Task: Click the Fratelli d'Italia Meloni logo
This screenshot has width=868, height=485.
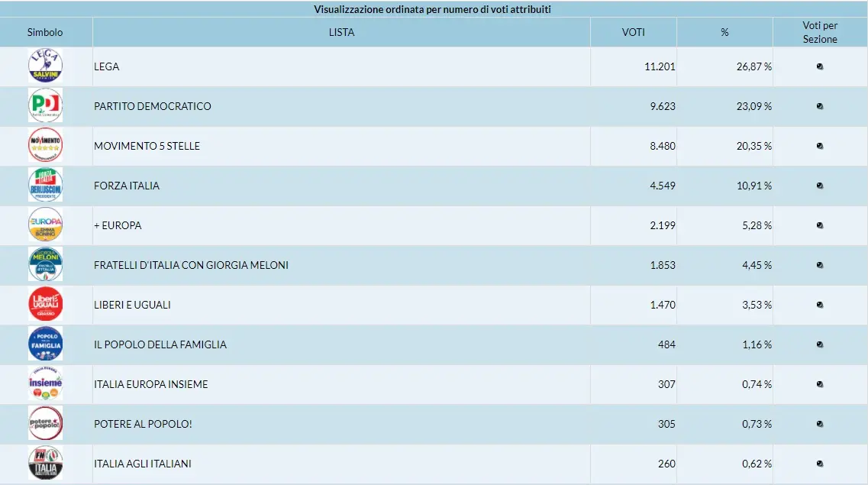Action: (x=45, y=264)
